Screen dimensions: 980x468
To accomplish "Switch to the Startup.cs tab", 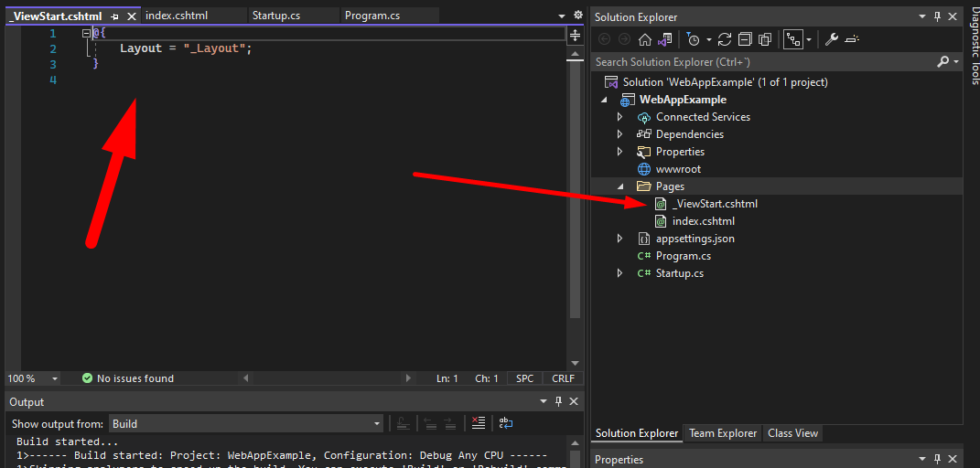I will (275, 16).
